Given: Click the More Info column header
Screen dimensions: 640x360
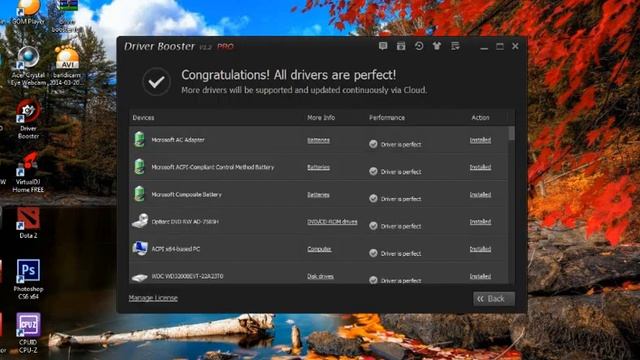Looking at the screenshot, I should (321, 118).
